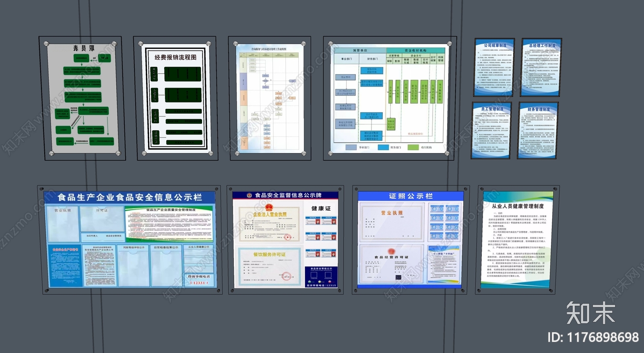Image resolution: width=644 pixels, height=353 pixels.
Task: Click the 食品安全等级公示 dark blue panel
Action: point(321,276)
